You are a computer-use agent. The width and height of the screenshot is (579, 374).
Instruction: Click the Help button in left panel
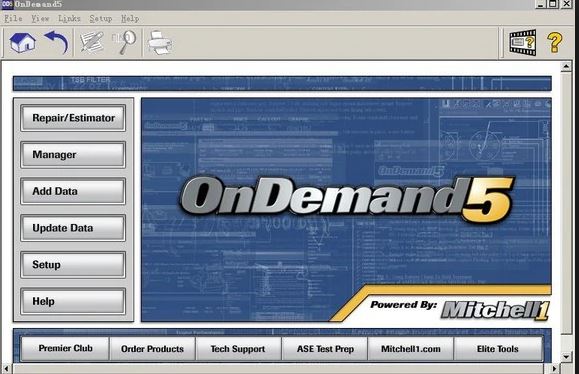click(73, 301)
